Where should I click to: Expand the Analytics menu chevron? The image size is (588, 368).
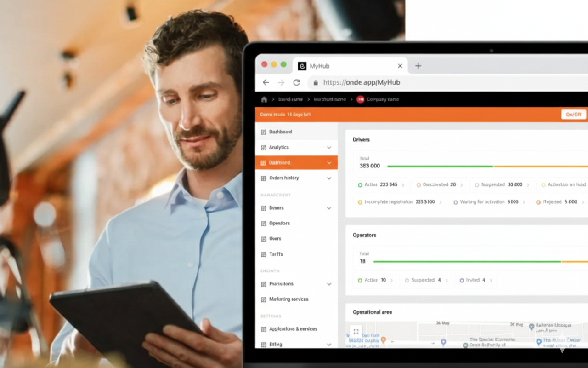click(329, 148)
